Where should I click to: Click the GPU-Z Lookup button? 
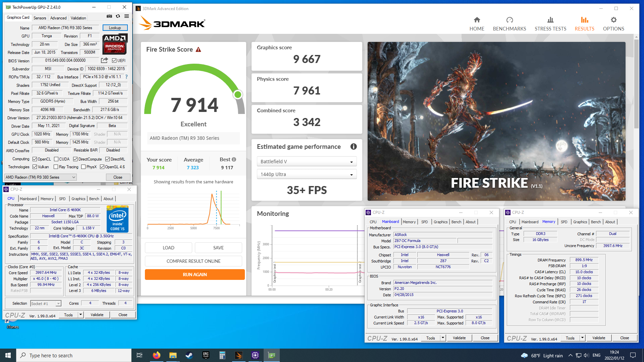pyautogui.click(x=115, y=28)
